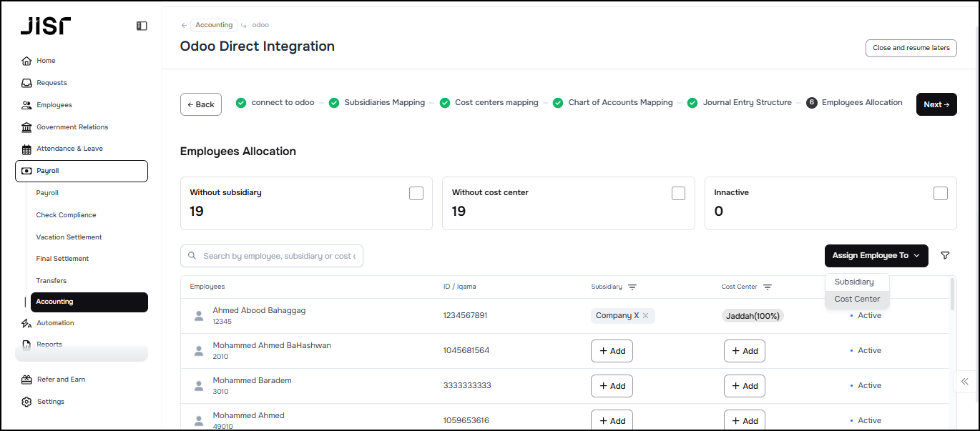Check the Without cost center checkbox

678,194
